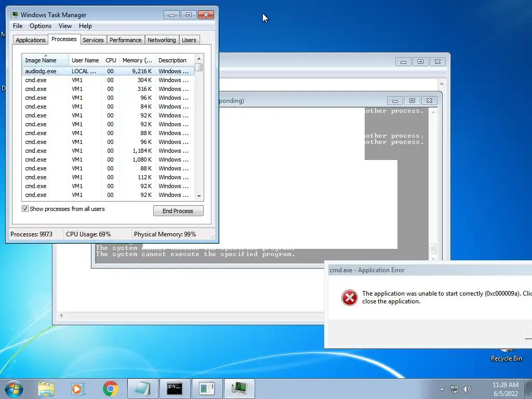
Task: Switch to the Applications tab
Action: (31, 40)
